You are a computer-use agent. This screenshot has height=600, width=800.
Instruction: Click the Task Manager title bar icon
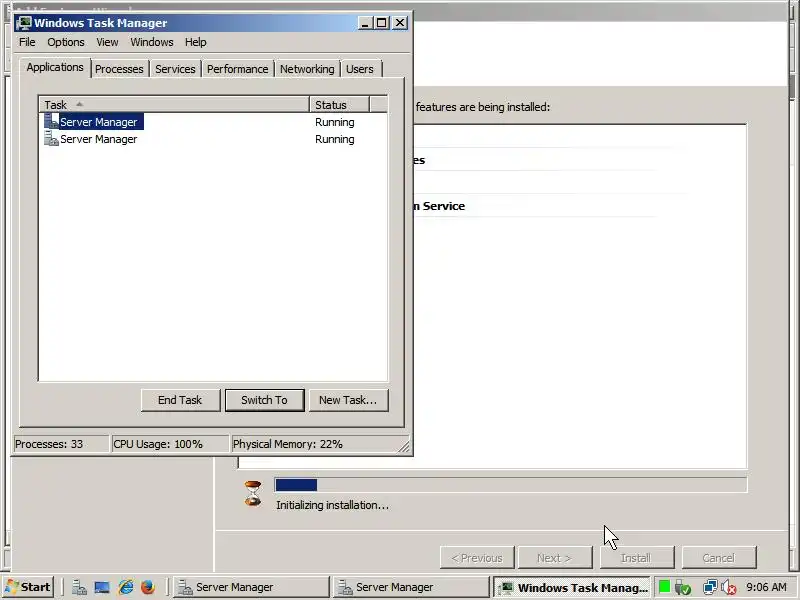coord(23,23)
